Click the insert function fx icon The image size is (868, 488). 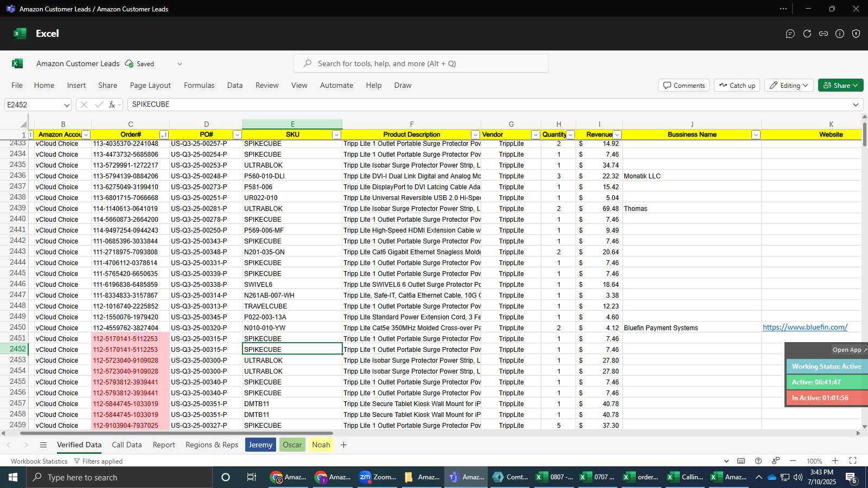click(112, 105)
